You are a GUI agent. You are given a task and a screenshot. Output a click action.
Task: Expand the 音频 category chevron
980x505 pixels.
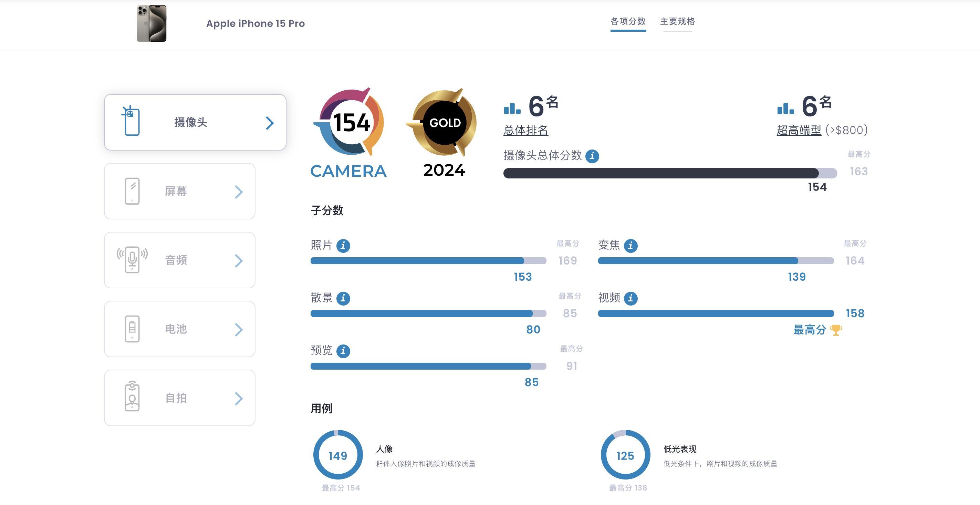tap(239, 261)
